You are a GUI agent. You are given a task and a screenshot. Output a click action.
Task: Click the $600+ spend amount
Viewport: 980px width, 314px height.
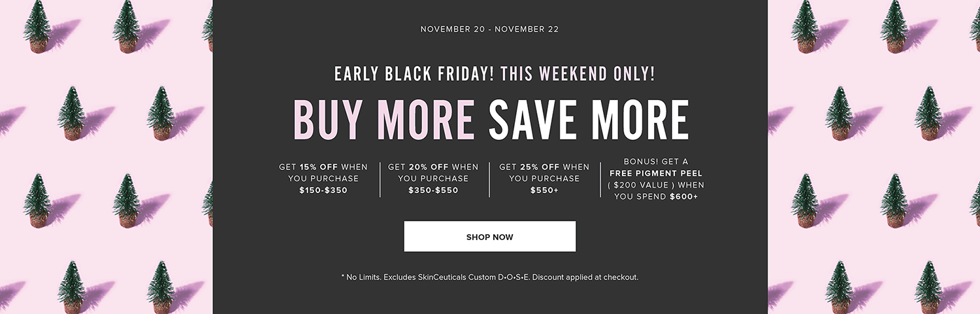tap(683, 197)
